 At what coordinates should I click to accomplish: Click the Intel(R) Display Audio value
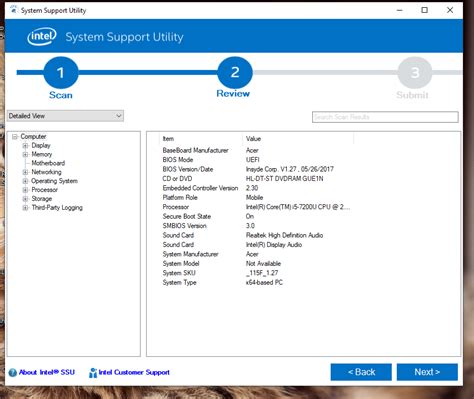[x=274, y=245]
